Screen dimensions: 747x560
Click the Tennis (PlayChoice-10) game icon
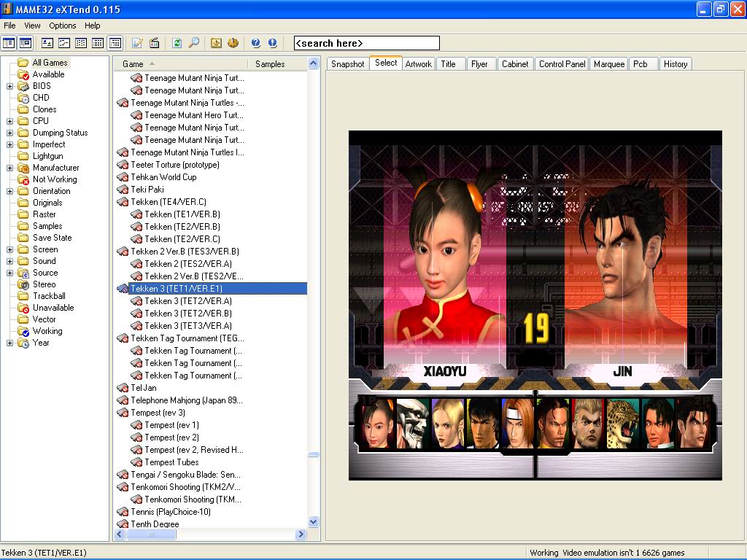pyautogui.click(x=123, y=512)
